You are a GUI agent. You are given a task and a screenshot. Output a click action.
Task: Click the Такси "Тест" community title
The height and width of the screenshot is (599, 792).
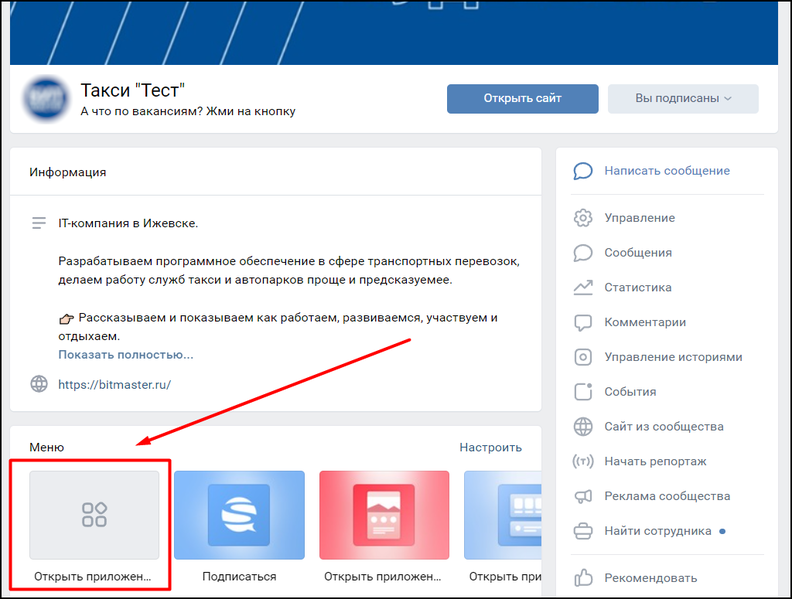coord(133,90)
